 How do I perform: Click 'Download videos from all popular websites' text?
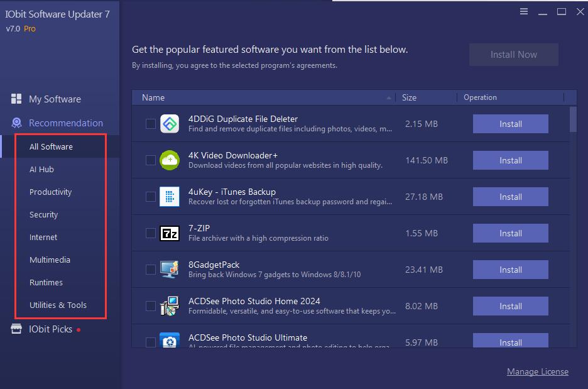click(285, 165)
